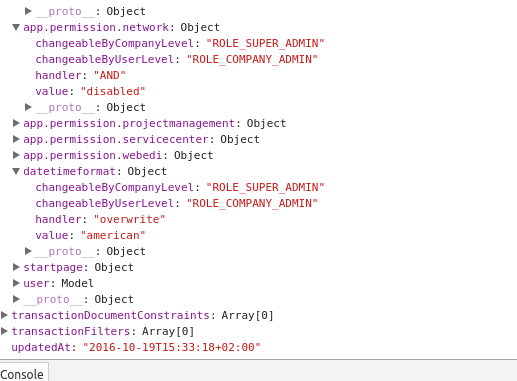Expand __proto__ below the user Model
The image size is (517, 381).
pos(16,299)
